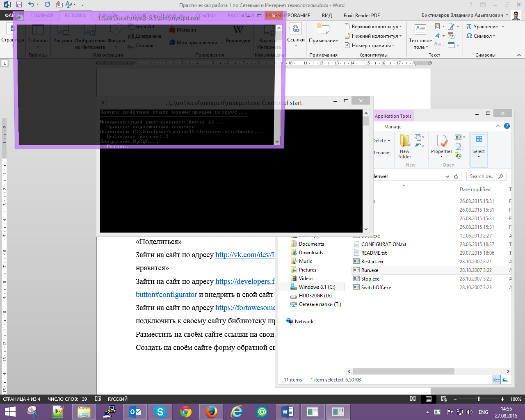Viewport: 525px width, 420px height.
Task: Open Explorer help with the blue question mark
Action: [507, 126]
